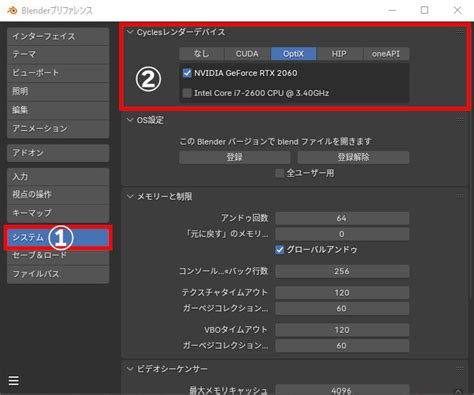Image resolution: width=474 pixels, height=395 pixels.
Task: Check the 全ユーザー用 checkbox
Action: [280, 173]
